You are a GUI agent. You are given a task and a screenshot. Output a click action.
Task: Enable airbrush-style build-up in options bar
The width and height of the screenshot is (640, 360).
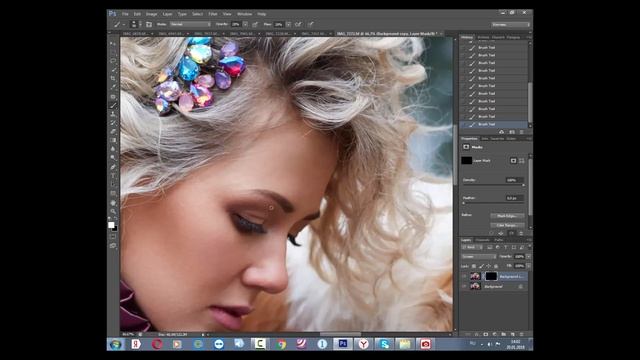(298, 24)
